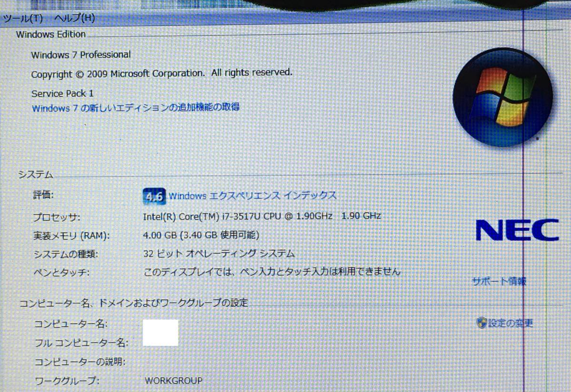
Task: Open the ツール(T) menu
Action: [22, 19]
